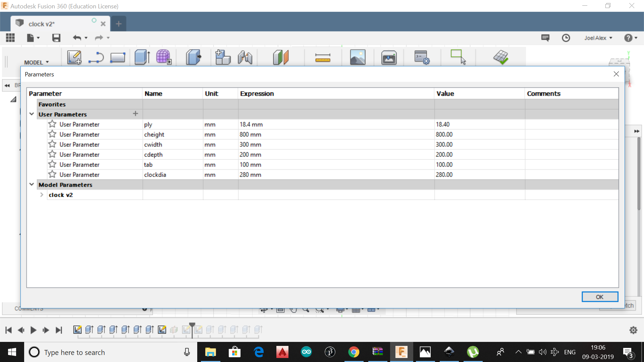The width and height of the screenshot is (644, 362).
Task: Star the clockdia user parameter
Action: pyautogui.click(x=52, y=175)
